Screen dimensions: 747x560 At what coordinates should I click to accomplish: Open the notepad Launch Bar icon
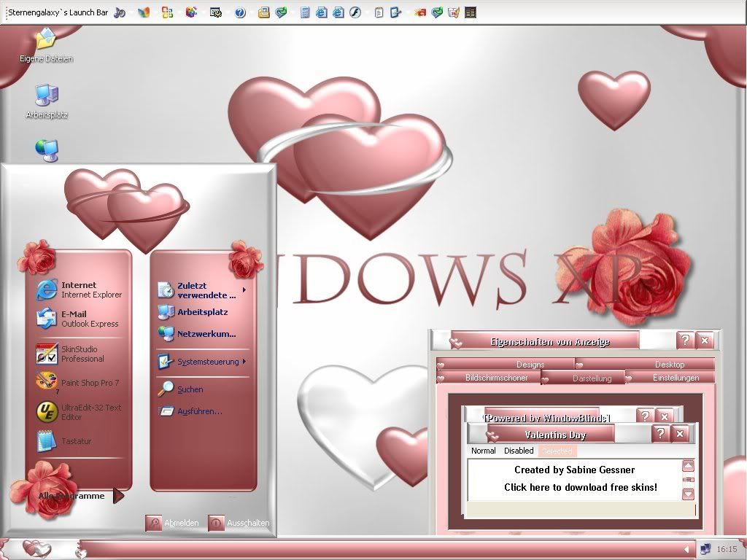[x=379, y=12]
